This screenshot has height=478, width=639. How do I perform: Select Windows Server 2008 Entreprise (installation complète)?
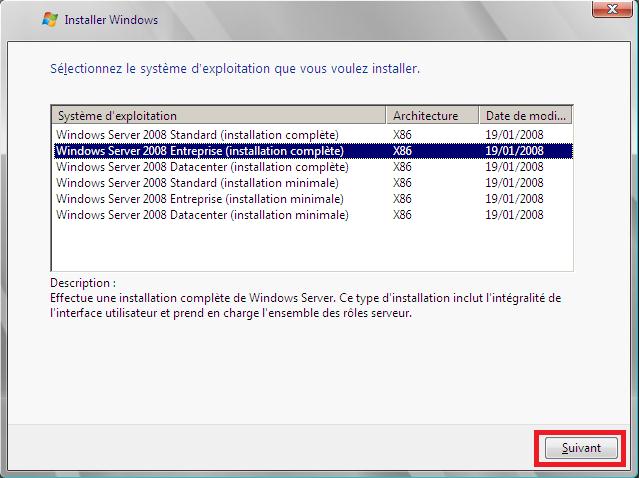point(313,151)
